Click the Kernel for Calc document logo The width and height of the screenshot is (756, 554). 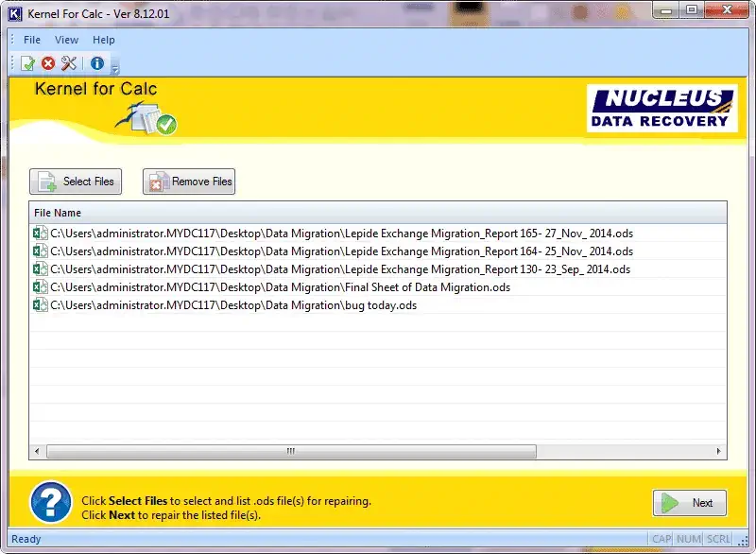pyautogui.click(x=146, y=118)
